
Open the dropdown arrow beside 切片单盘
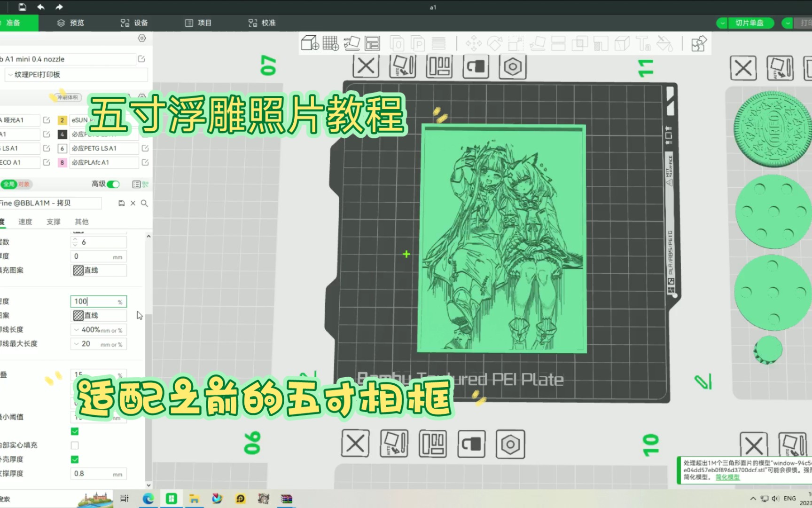click(x=723, y=23)
